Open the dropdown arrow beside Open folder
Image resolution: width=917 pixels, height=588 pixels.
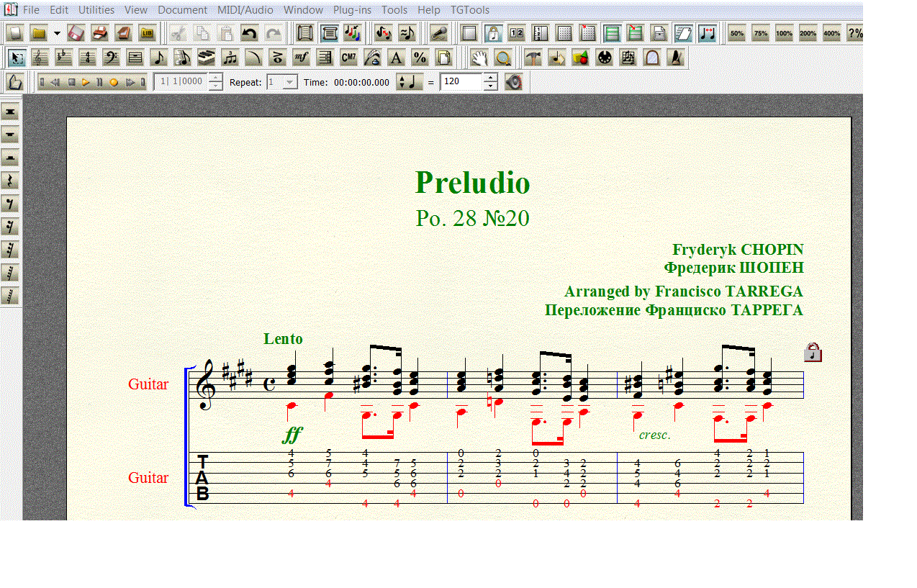point(57,33)
